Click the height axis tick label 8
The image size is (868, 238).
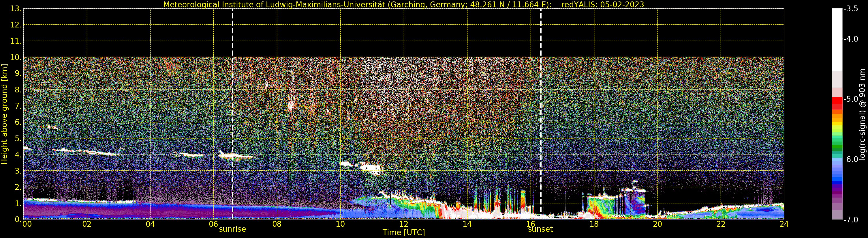click(x=18, y=90)
